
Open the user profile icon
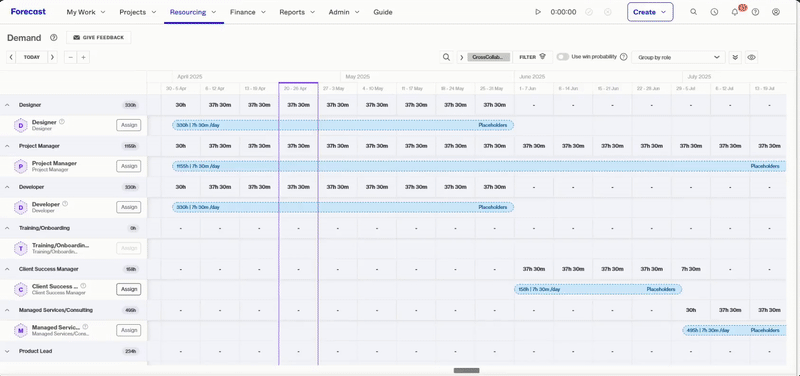pos(776,12)
